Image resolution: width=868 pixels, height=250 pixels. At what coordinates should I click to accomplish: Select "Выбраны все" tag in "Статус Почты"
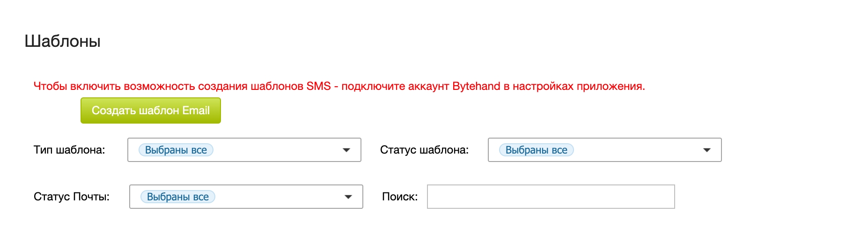178,197
